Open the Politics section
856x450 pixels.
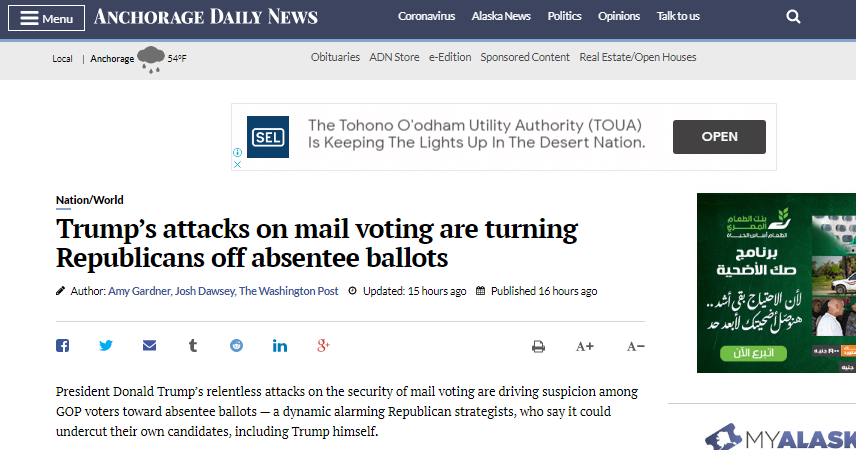point(564,16)
